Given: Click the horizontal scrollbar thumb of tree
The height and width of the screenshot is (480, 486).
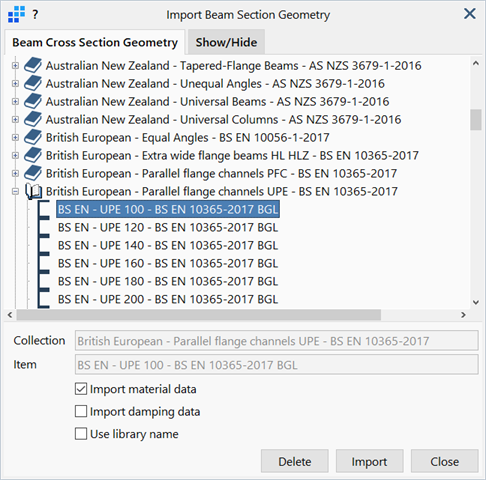Looking at the screenshot, I should (x=199, y=315).
